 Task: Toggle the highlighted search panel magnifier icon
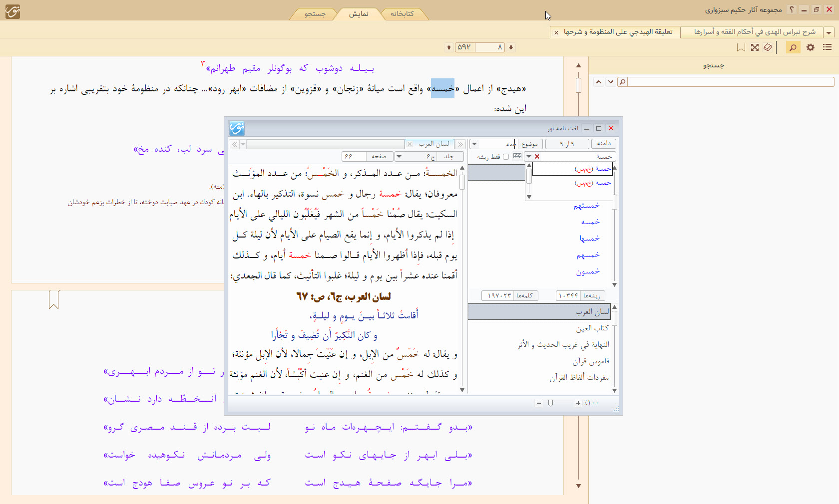click(793, 47)
